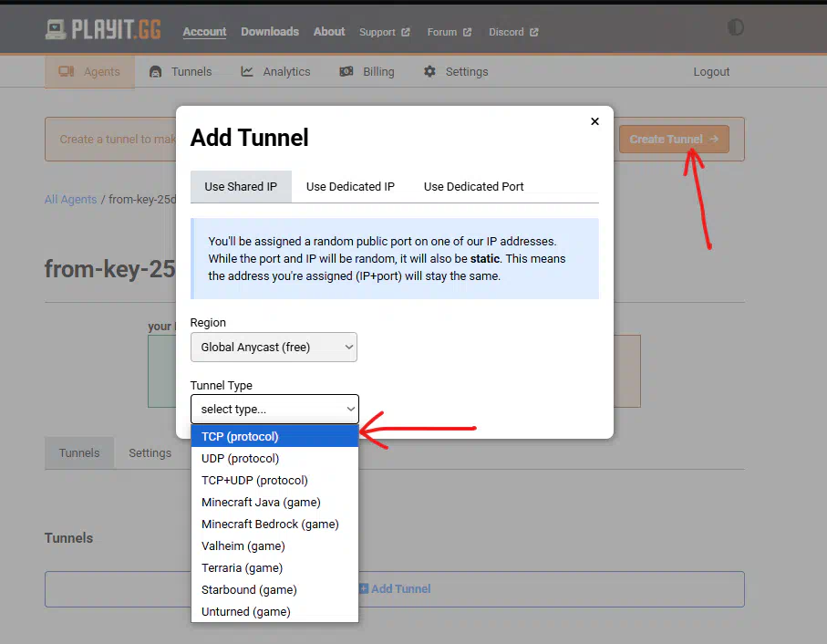Screen dimensions: 827x644
Task: Select Minecraft Java (game) option
Action: [274, 502]
